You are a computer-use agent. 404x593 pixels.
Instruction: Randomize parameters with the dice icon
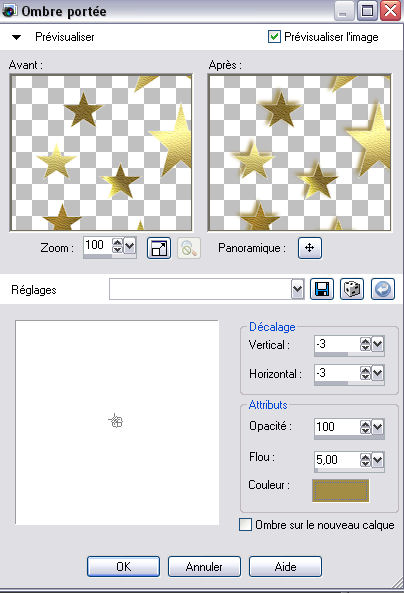[x=352, y=289]
